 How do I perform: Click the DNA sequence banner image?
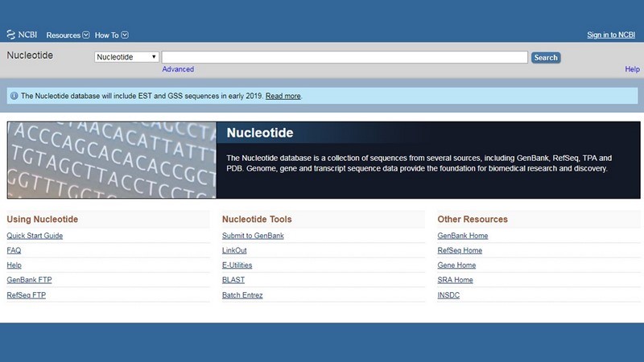pyautogui.click(x=112, y=160)
